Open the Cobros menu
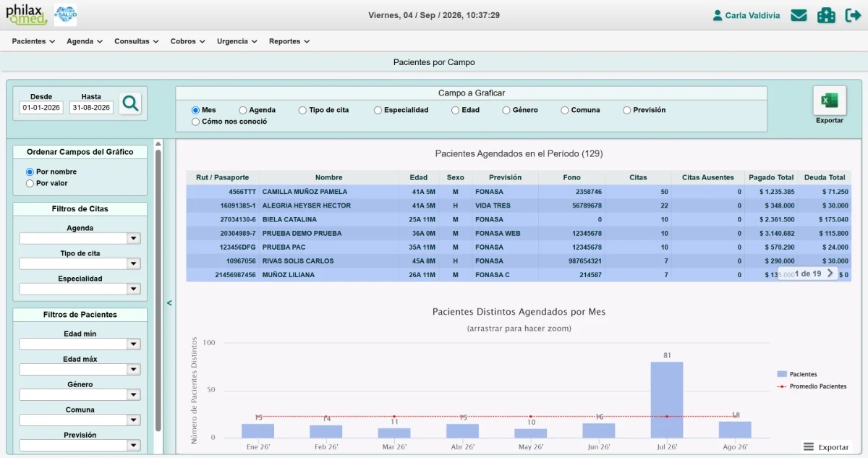 tap(188, 41)
